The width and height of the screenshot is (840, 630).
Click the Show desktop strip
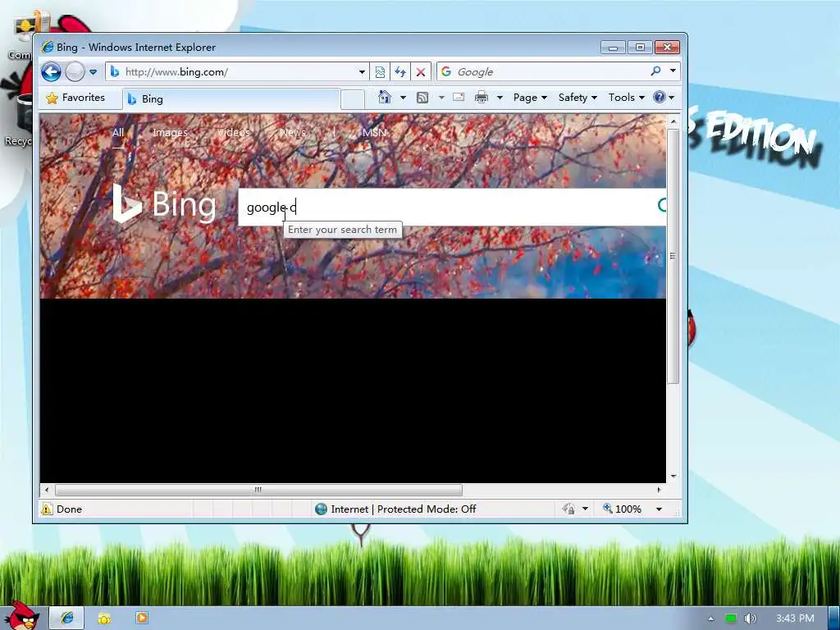click(834, 619)
